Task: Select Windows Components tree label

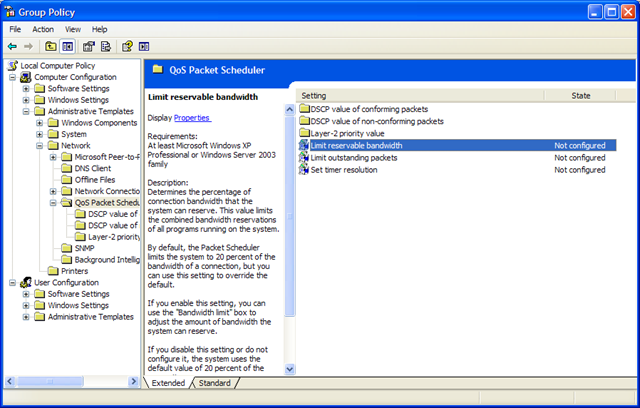Action: pos(99,122)
